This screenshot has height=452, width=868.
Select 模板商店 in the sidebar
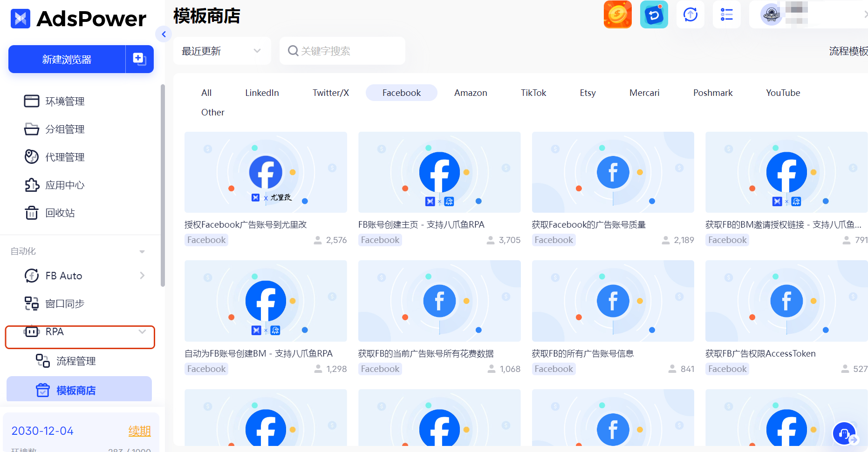79,390
